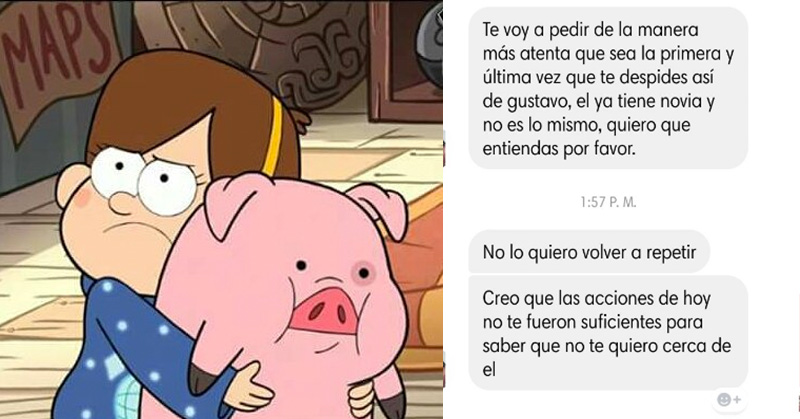Click the girl's yellow headband
This screenshot has width=800, height=419.
point(274,134)
